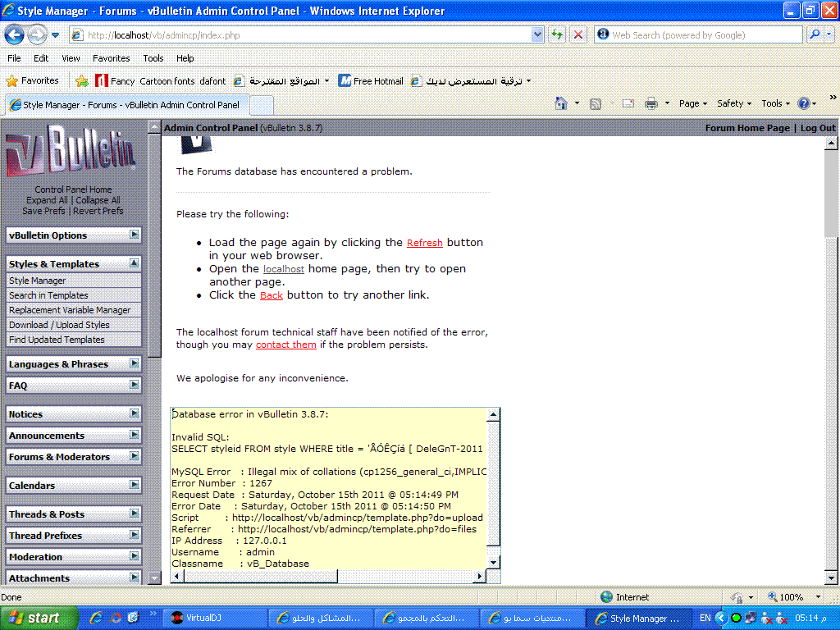The height and width of the screenshot is (630, 840).
Task: Click the Print icon in command bar
Action: (651, 103)
